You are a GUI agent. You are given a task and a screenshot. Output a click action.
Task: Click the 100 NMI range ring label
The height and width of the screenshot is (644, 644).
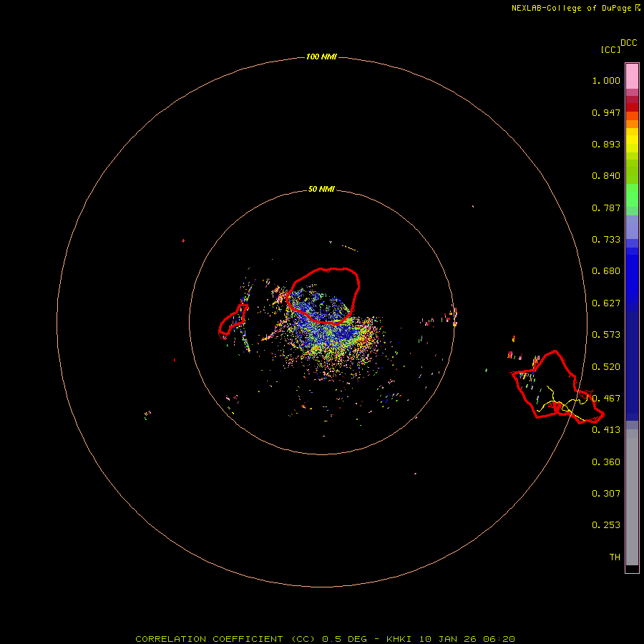321,57
